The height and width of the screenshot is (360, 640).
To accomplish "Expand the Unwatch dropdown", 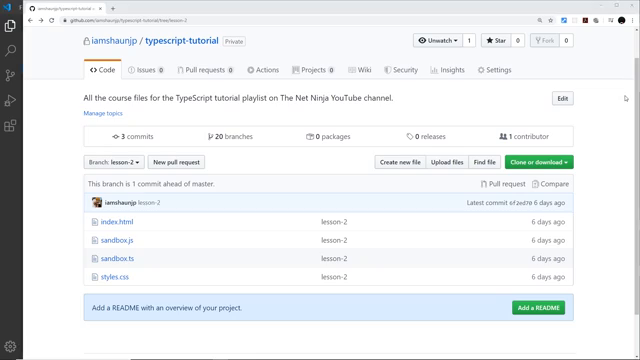I will tap(438, 40).
